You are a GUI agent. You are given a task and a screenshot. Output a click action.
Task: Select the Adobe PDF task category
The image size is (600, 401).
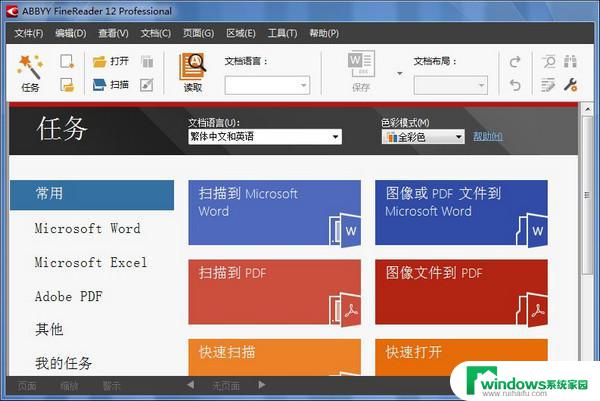click(68, 296)
